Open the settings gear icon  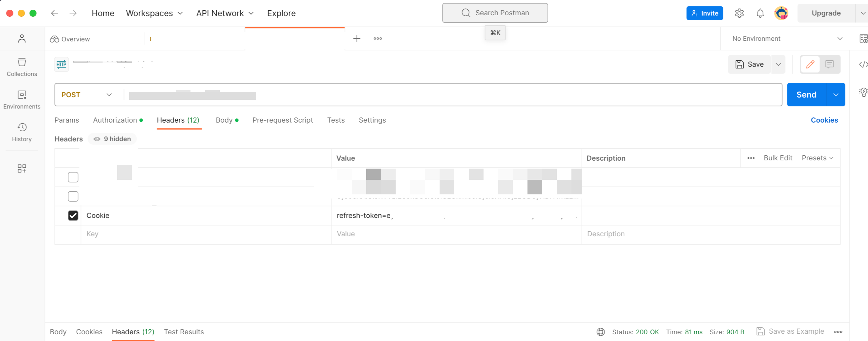point(739,13)
